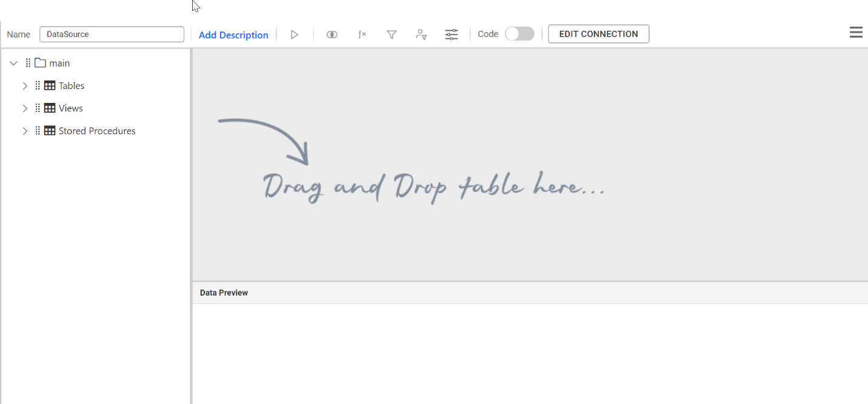Image resolution: width=868 pixels, height=404 pixels.
Task: Select the main tree label
Action: click(x=59, y=63)
